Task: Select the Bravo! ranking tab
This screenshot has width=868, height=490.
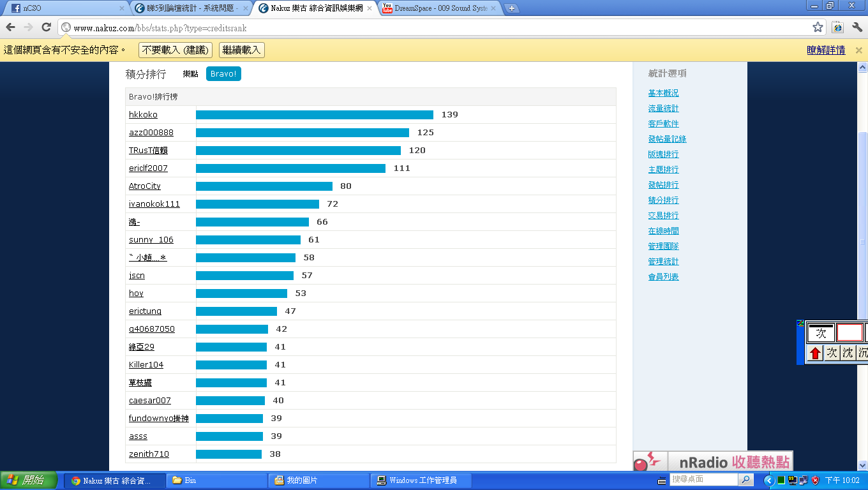Action: 223,74
